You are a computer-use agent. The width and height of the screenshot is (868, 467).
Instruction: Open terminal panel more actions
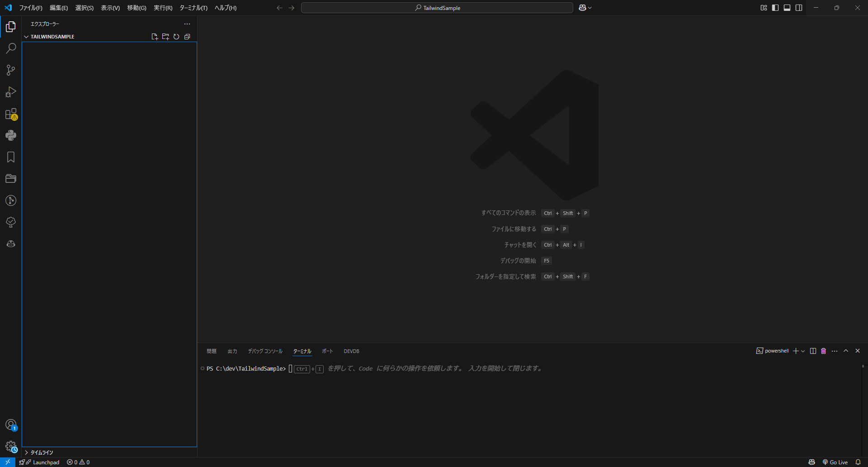coord(835,351)
